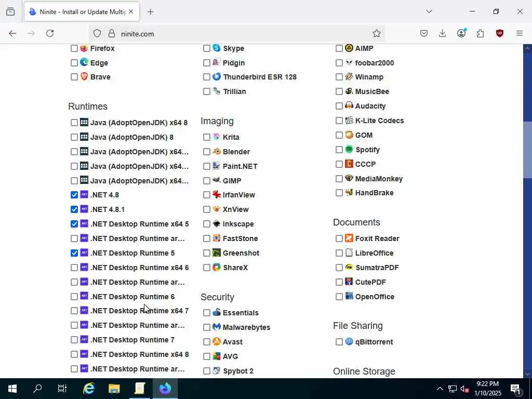The width and height of the screenshot is (532, 399).
Task: Open Internet Explorer from taskbar
Action: pos(88,389)
